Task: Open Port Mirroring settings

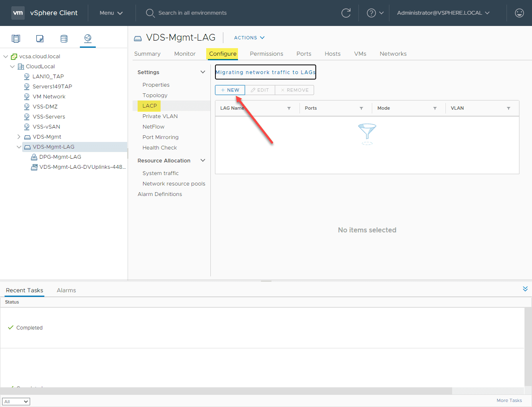Action: coord(161,137)
